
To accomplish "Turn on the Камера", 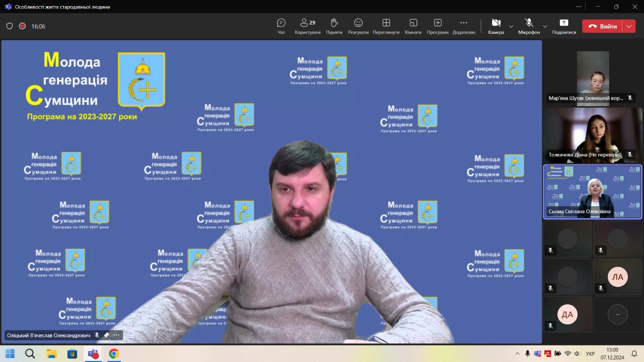I will (496, 26).
